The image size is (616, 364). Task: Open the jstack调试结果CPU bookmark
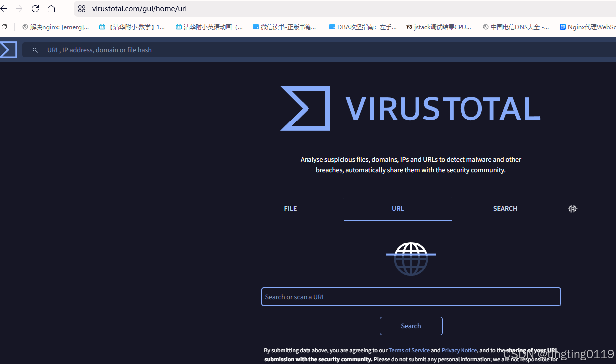click(439, 27)
